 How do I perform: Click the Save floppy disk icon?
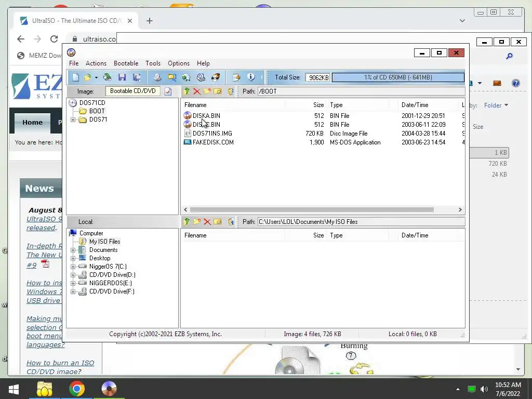122,77
